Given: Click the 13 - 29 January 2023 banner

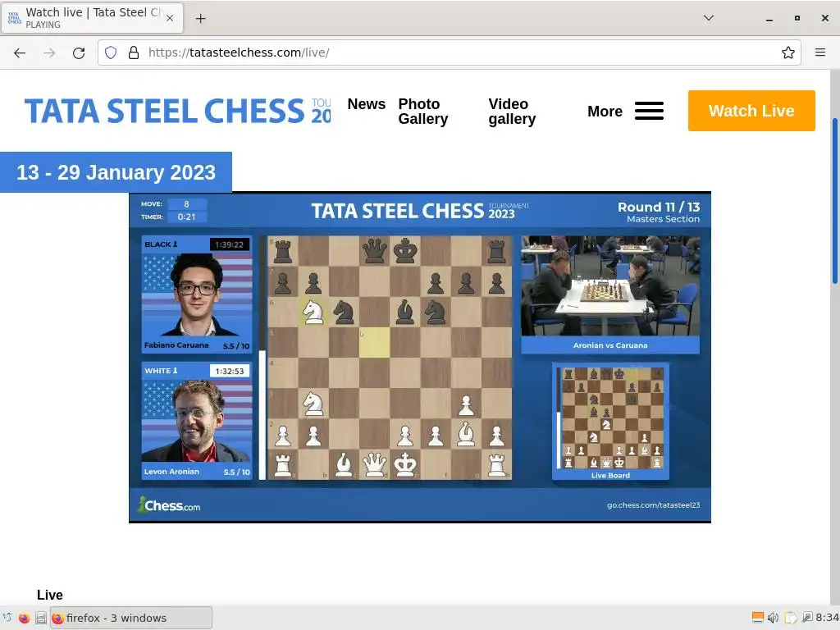Looking at the screenshot, I should (x=116, y=172).
